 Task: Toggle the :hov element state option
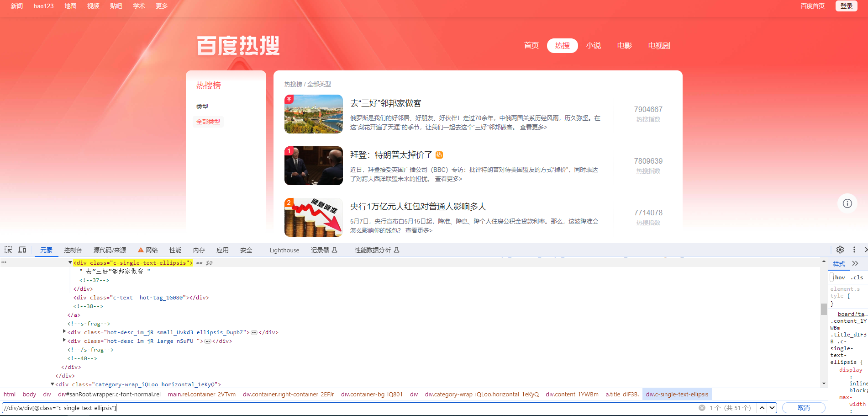click(x=839, y=277)
